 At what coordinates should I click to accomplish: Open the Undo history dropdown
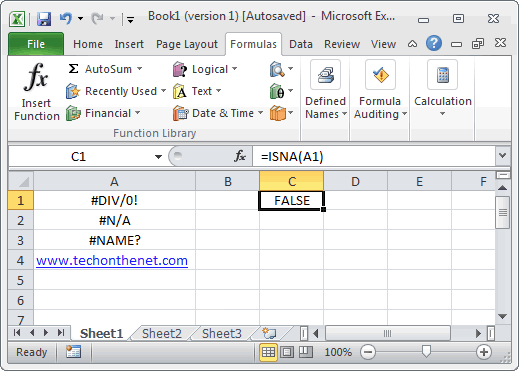click(x=80, y=19)
